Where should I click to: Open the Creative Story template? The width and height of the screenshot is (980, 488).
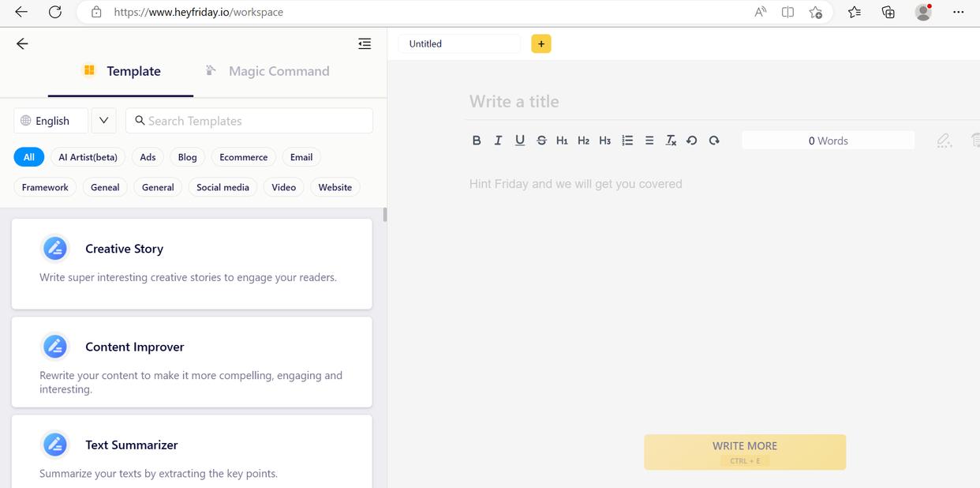click(192, 264)
